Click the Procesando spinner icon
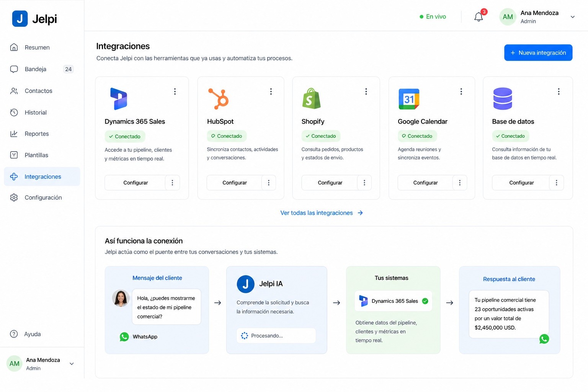This screenshot has width=588, height=392. pyautogui.click(x=245, y=336)
